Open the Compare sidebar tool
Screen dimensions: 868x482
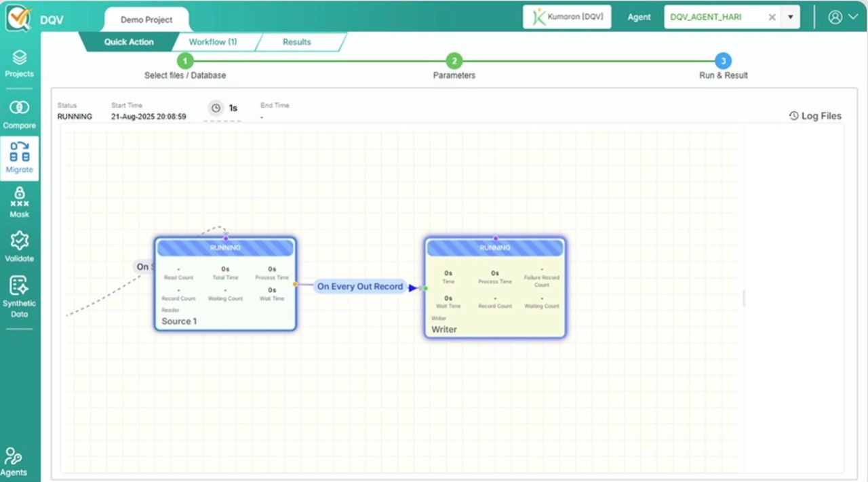tap(19, 114)
